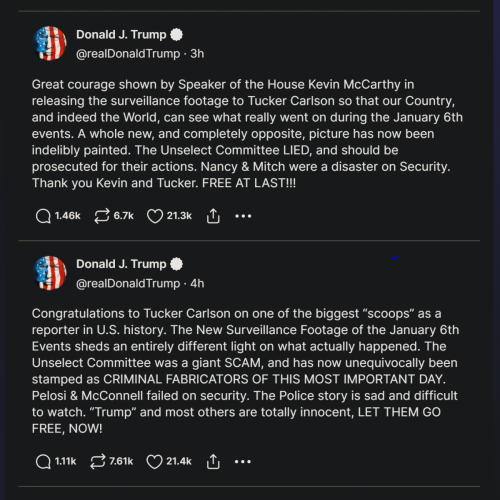Open Donald J. Trump name on 3h post
This screenshot has width=500, height=500.
pos(121,35)
